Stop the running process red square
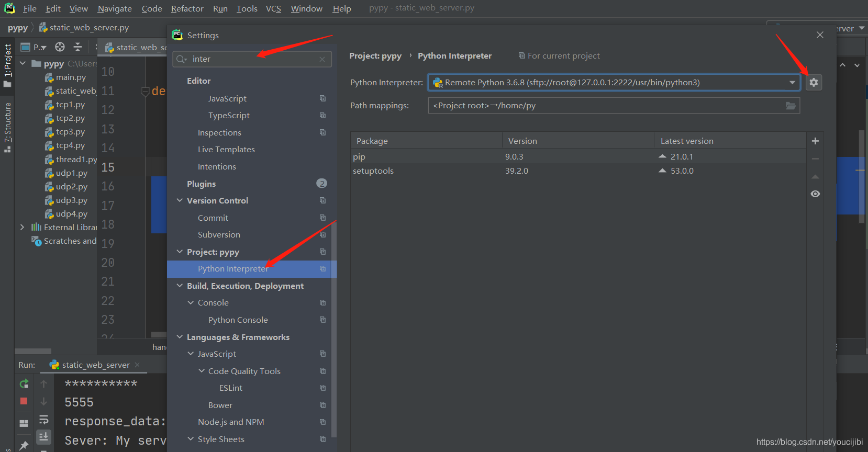The image size is (868, 452). pyautogui.click(x=24, y=401)
